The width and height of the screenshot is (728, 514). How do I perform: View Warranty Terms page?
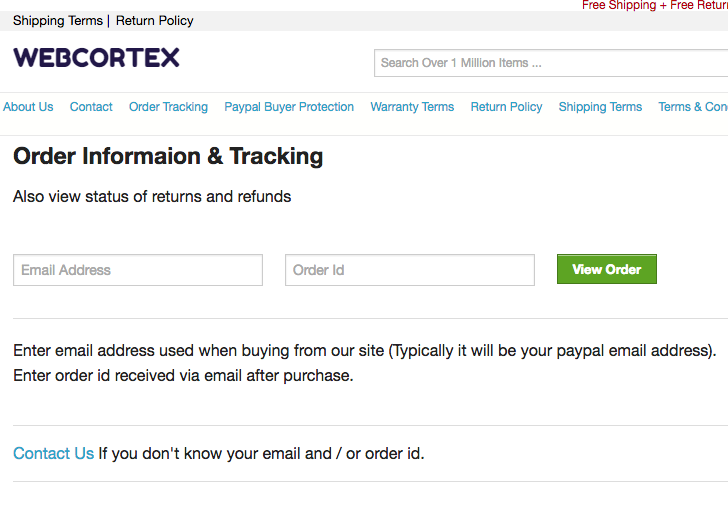click(412, 107)
